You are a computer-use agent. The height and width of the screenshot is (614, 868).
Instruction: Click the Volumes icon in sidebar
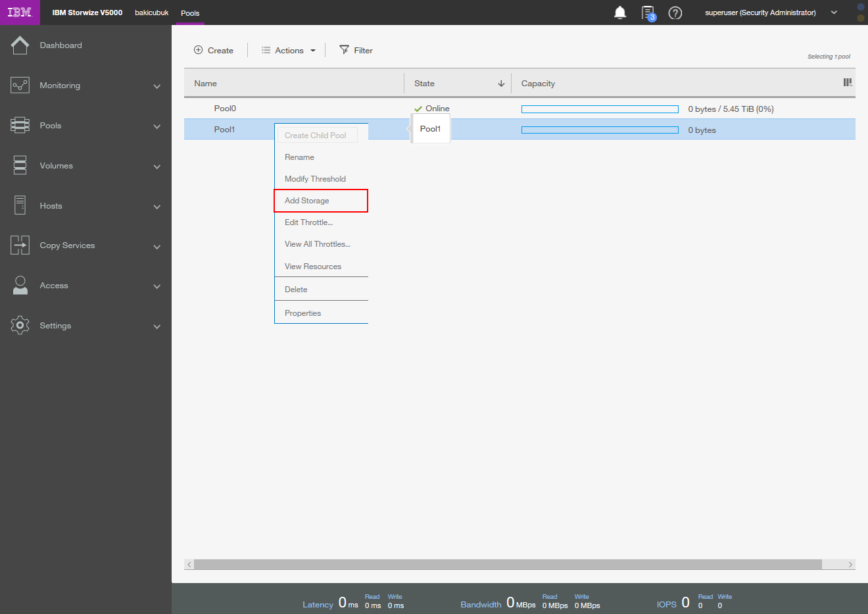20,166
